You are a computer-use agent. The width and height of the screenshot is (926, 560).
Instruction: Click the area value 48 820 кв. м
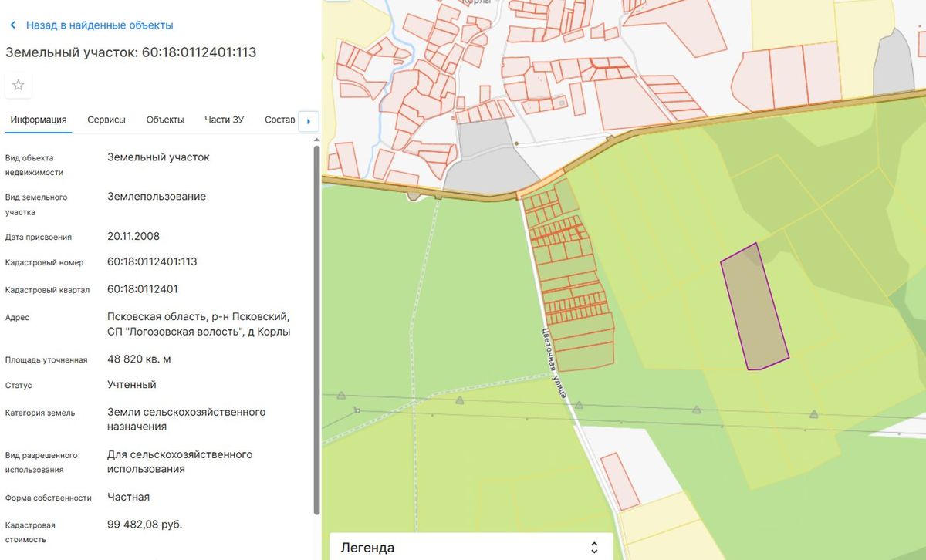click(x=139, y=359)
